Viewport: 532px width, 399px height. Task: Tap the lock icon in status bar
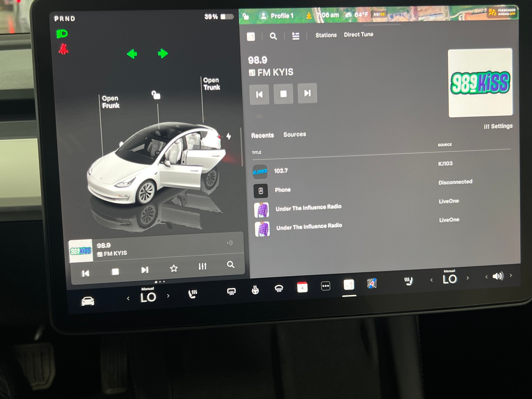point(246,16)
